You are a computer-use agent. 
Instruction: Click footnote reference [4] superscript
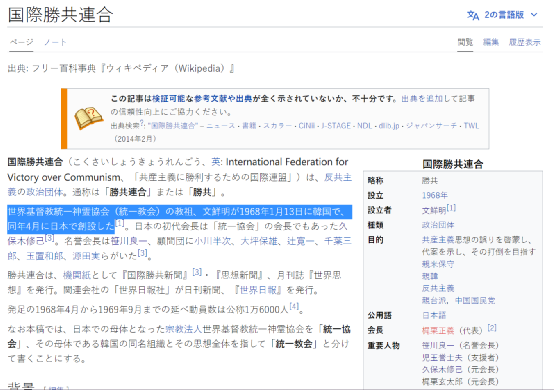pos(294,306)
